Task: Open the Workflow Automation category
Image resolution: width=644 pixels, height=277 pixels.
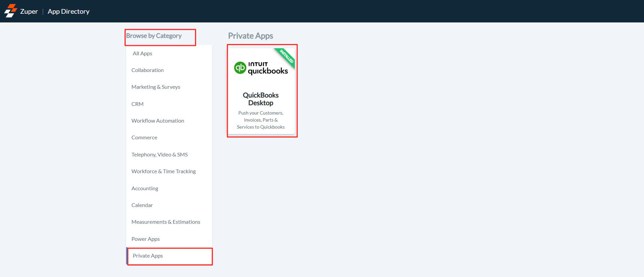Action: (169, 121)
